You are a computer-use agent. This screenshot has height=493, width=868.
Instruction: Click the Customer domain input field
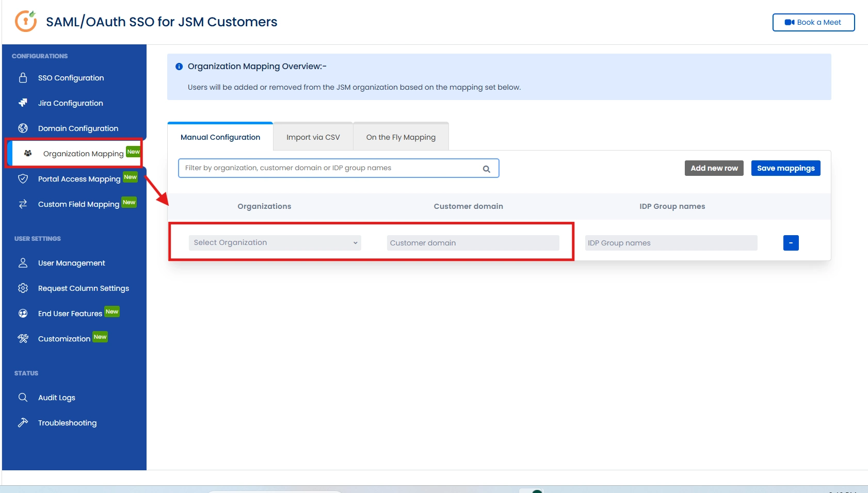473,243
